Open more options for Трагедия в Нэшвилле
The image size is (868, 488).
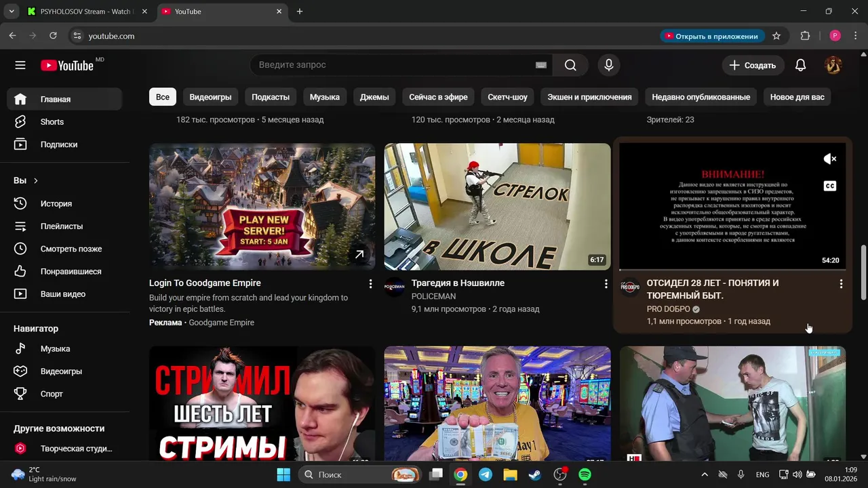[606, 284]
